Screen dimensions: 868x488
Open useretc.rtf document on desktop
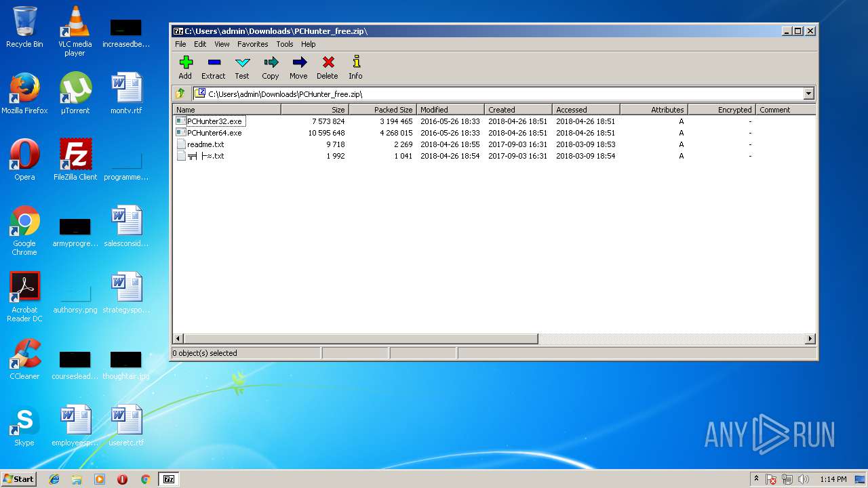[126, 426]
